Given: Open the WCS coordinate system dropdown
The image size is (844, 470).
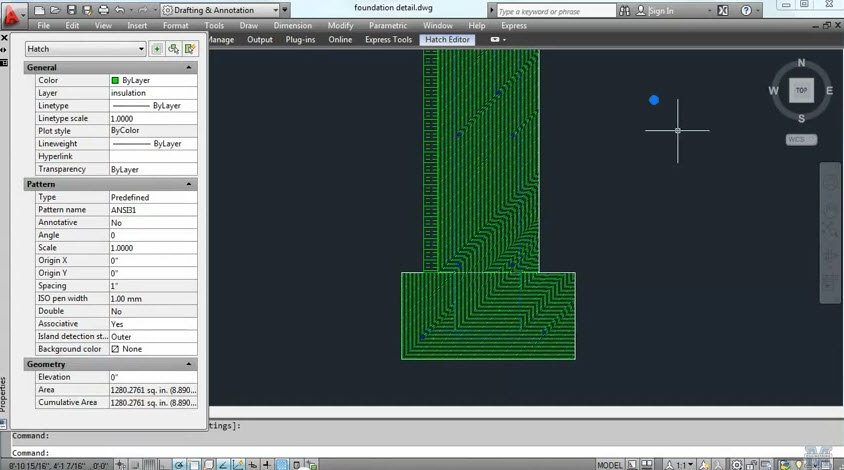Looking at the screenshot, I should click(801, 139).
